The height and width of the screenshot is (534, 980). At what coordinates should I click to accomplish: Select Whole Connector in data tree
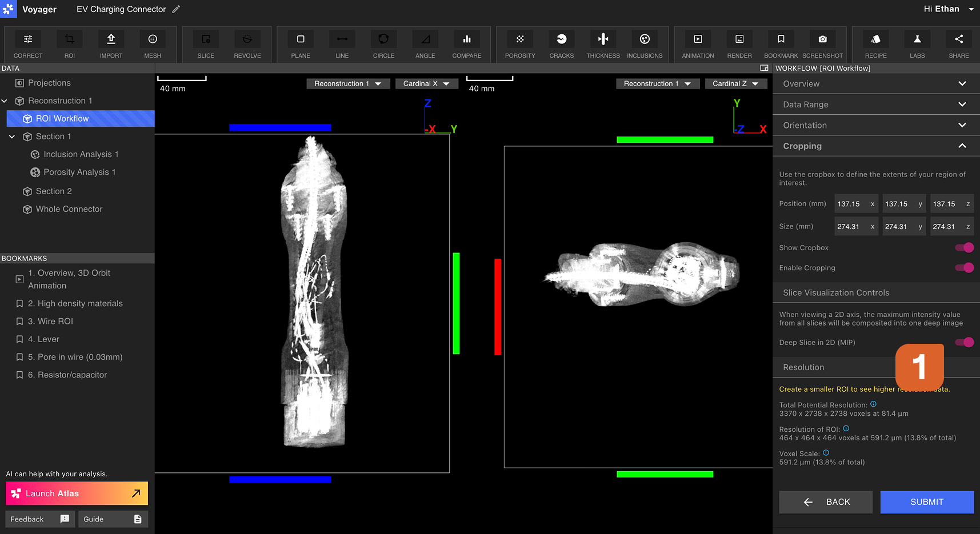69,209
